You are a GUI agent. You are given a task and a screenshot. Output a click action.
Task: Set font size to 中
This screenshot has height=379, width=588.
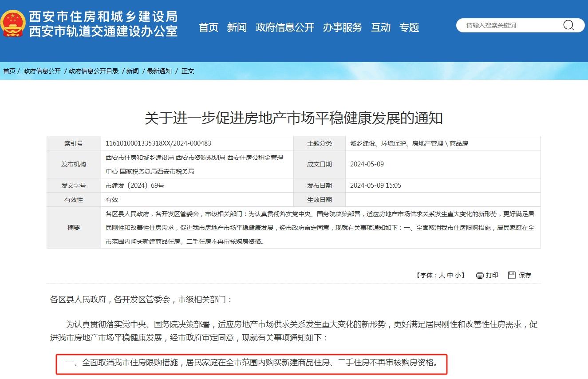point(450,275)
